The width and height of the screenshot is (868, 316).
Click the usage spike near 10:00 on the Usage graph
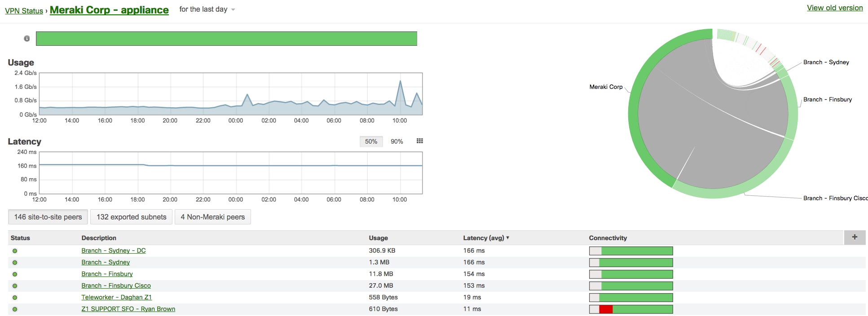(x=400, y=82)
